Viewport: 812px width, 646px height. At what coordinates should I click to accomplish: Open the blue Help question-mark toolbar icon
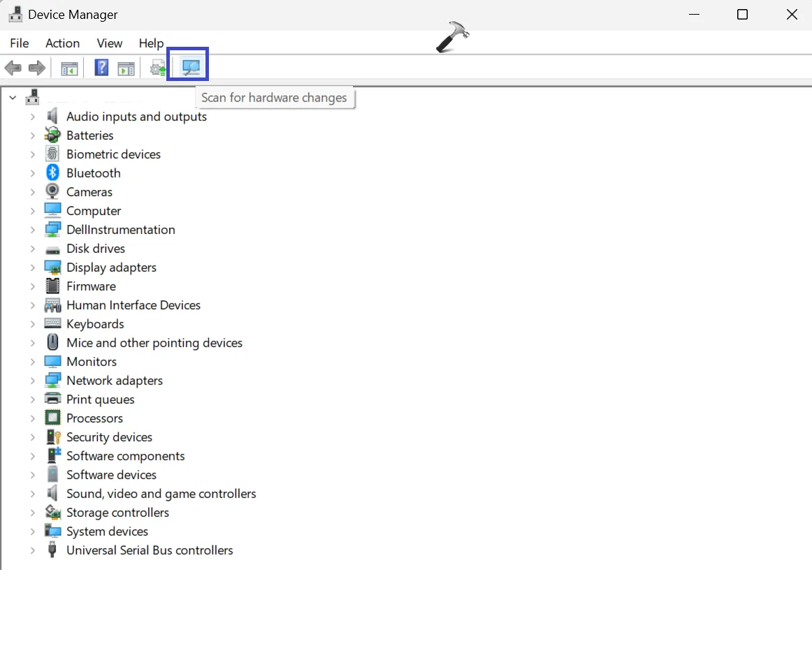(x=101, y=67)
